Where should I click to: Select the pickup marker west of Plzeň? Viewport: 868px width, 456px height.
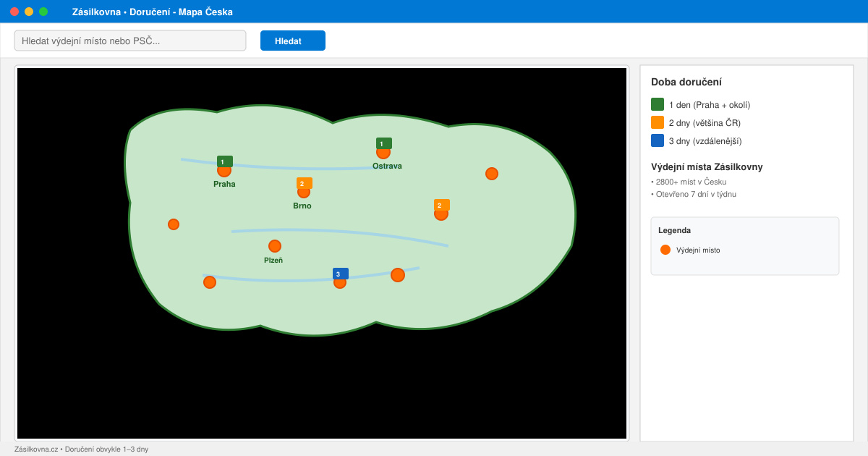tap(174, 224)
